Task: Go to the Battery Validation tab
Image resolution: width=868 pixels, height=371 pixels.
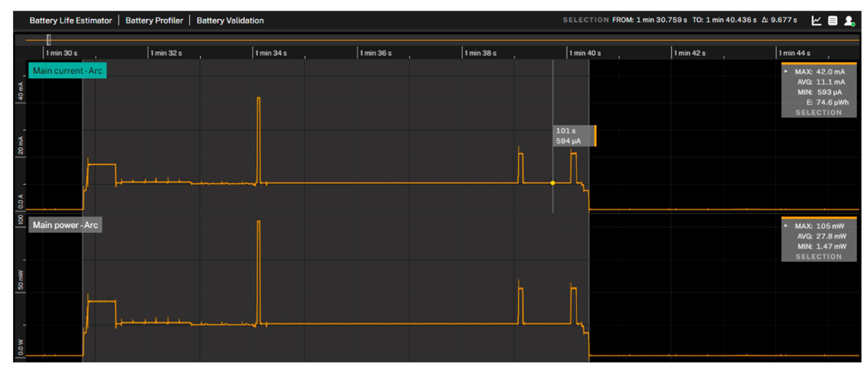Action: pyautogui.click(x=230, y=20)
